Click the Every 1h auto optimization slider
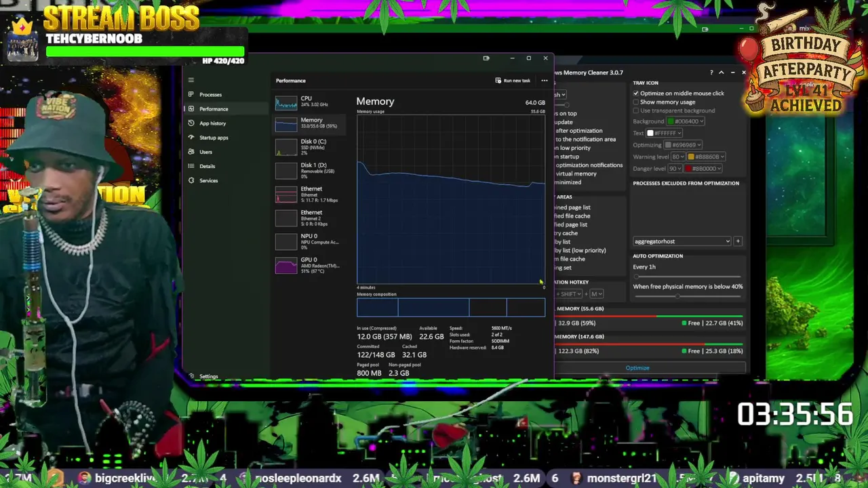 tap(688, 277)
